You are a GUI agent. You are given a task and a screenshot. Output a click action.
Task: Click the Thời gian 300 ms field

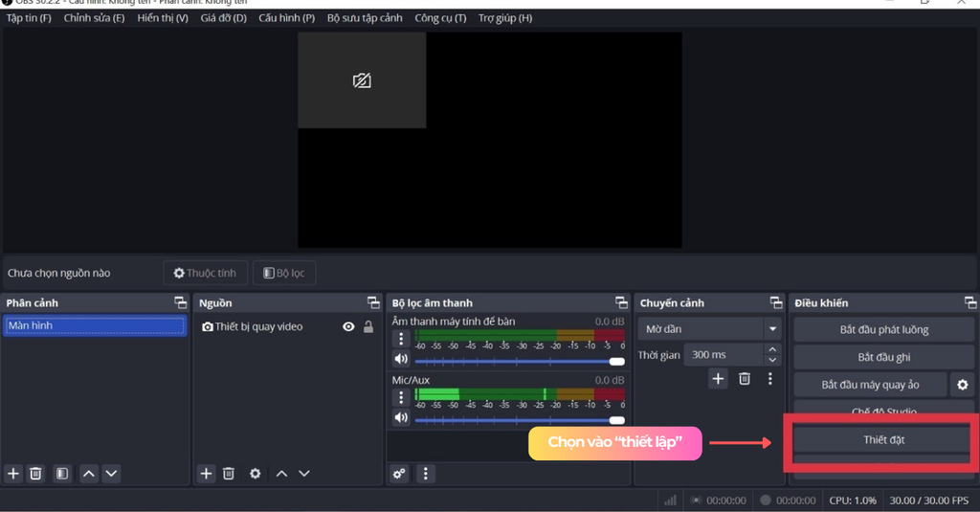coord(724,354)
